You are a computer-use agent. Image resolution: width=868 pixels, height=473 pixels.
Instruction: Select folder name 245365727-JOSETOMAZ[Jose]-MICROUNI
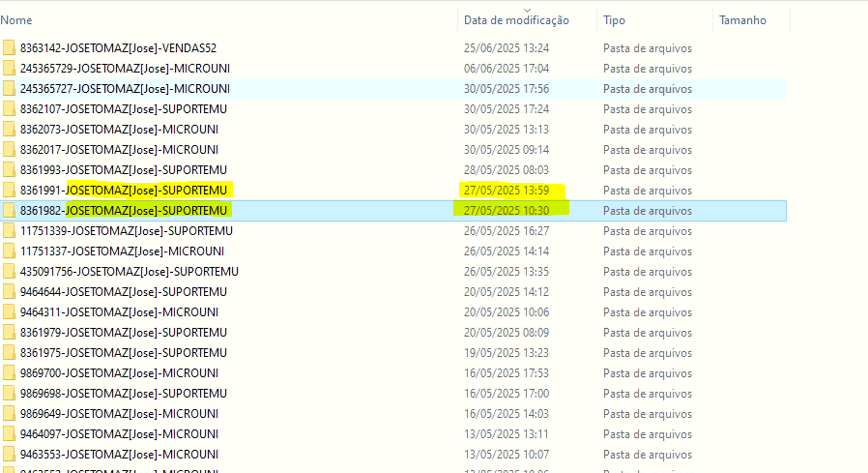click(125, 89)
